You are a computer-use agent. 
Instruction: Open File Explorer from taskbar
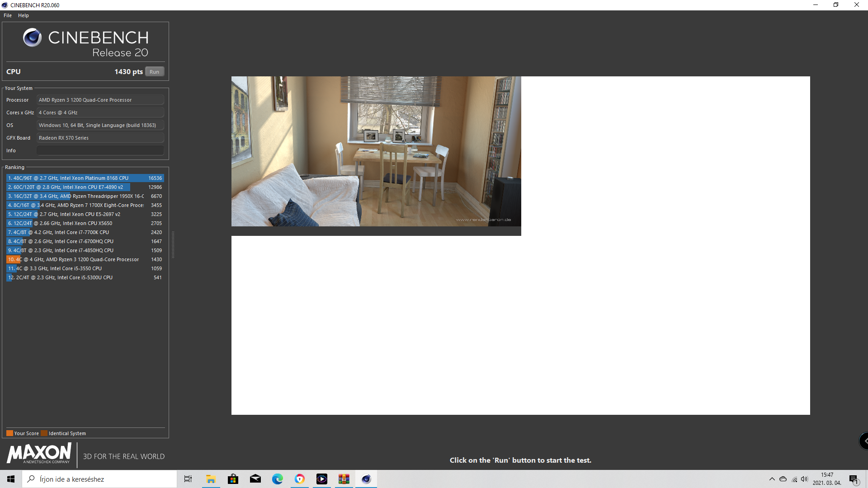pyautogui.click(x=211, y=479)
